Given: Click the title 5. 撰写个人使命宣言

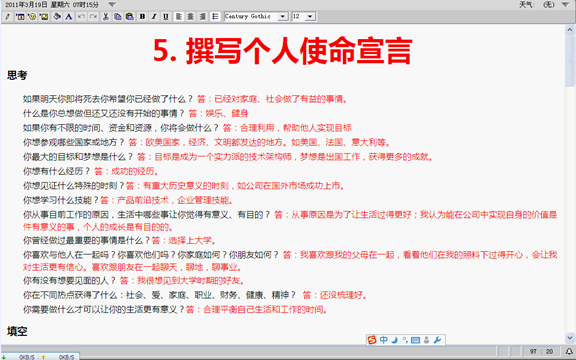Looking at the screenshot, I should coord(282,51).
